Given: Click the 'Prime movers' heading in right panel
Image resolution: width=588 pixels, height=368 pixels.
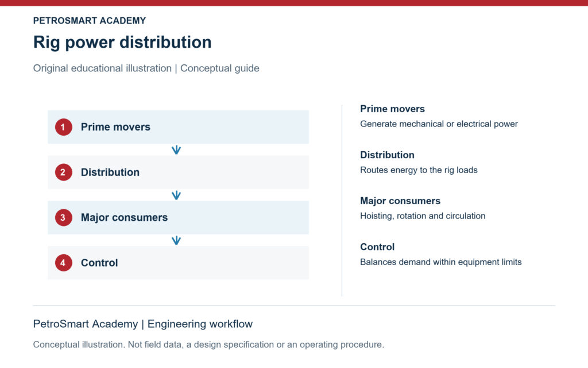Looking at the screenshot, I should [x=392, y=109].
